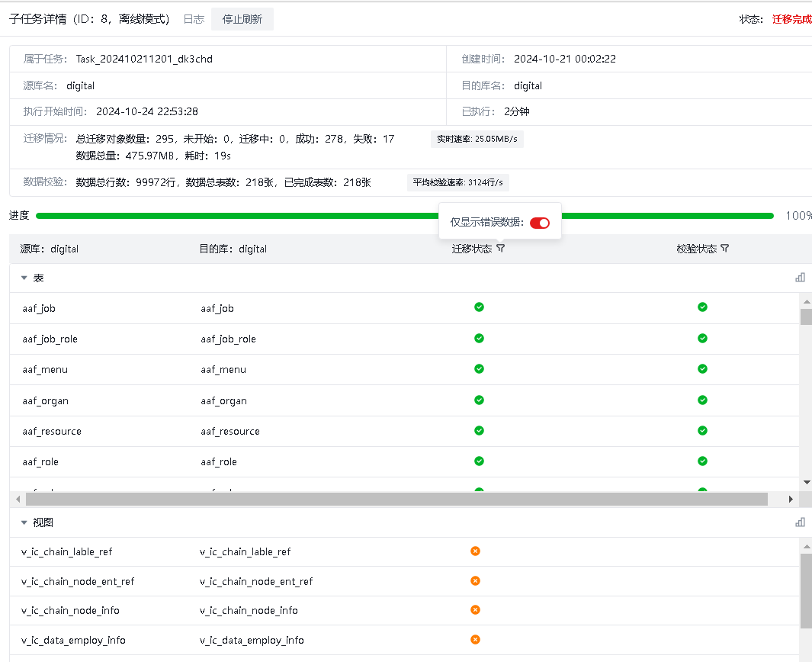Click migration status icon for aaf_role
The width and height of the screenshot is (812, 662).
point(479,461)
